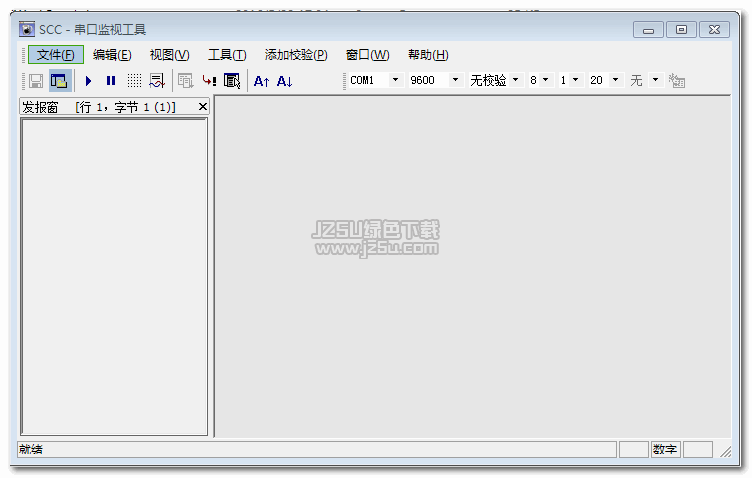Increase font size with A↑ icon
Screen dimensions: 752x478
point(262,80)
